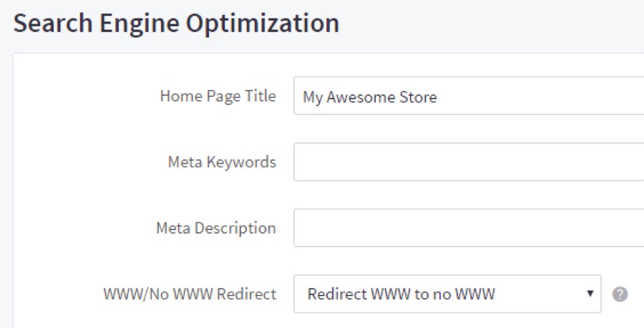Click into the Meta Keywords field
644x328 pixels.
[x=469, y=161]
